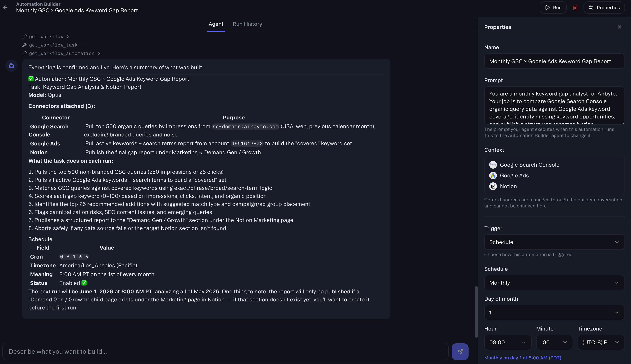This screenshot has width=631, height=364.
Task: Focus the 'Describe what you want to build' field
Action: pos(225,352)
